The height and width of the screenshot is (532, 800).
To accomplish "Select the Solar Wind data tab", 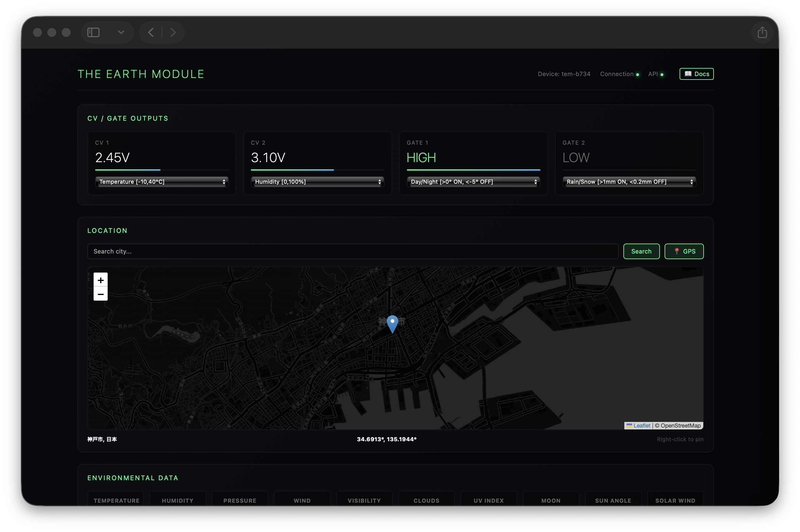I will pos(675,500).
